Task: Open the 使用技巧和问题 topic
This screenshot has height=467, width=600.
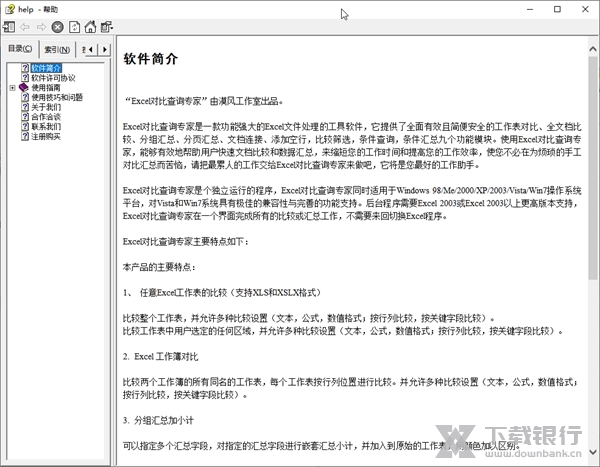Action: coord(57,97)
